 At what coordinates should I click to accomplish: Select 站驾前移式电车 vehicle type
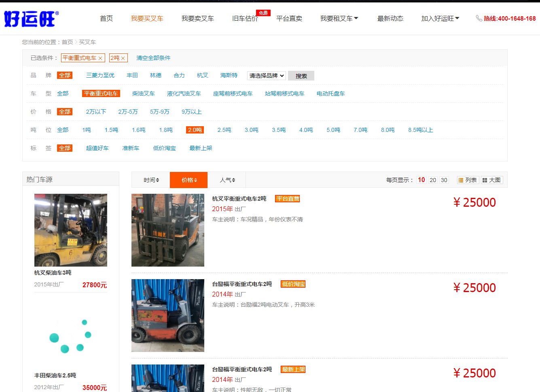(x=285, y=93)
